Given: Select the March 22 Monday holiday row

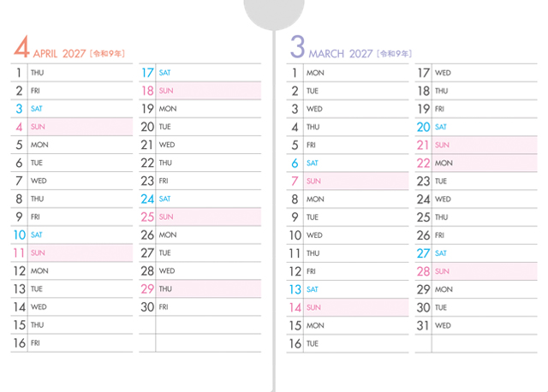Looking at the screenshot, I should pyautogui.click(x=475, y=163).
